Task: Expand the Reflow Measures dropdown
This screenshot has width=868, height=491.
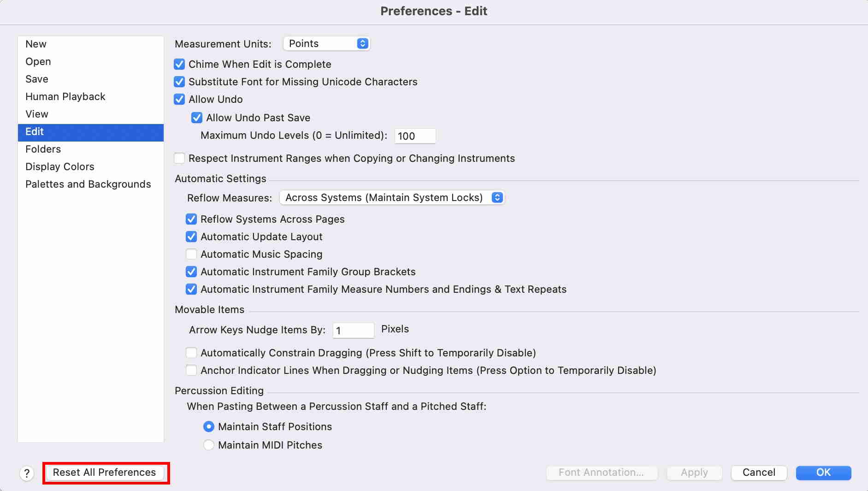Action: [x=392, y=198]
